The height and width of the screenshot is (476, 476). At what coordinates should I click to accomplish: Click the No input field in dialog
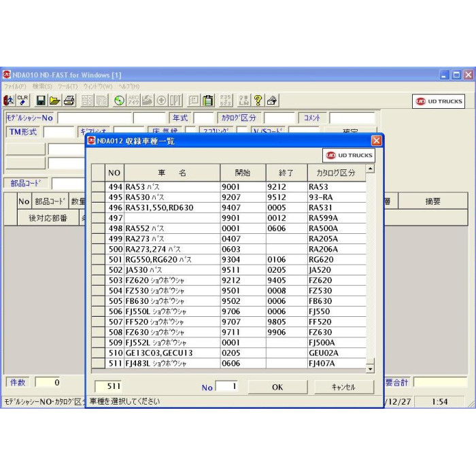click(226, 386)
